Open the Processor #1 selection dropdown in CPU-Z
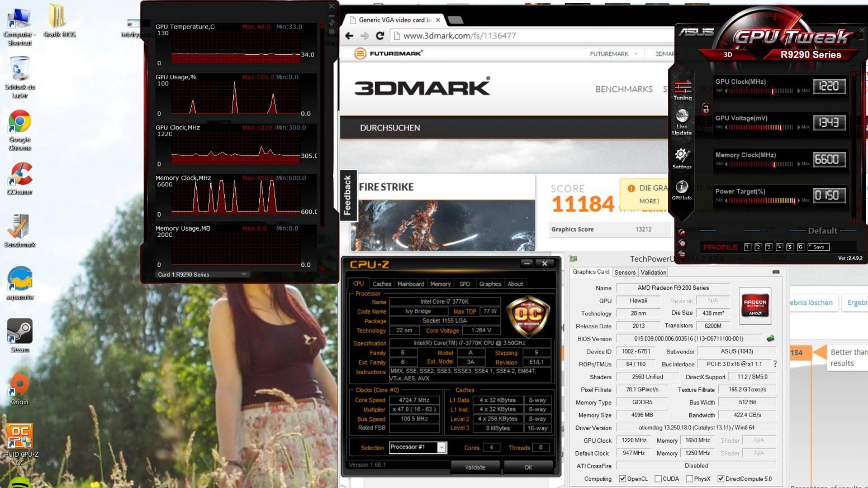This screenshot has width=868, height=488. click(418, 447)
